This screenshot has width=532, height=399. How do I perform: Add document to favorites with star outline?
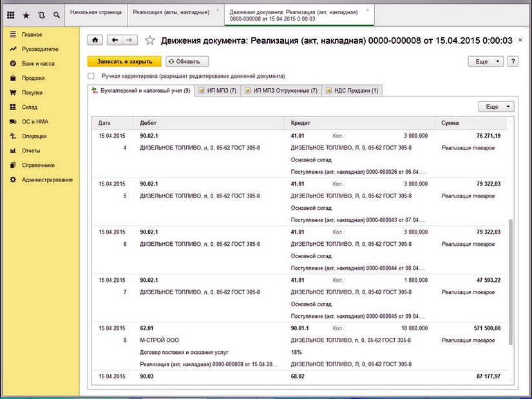coord(150,41)
